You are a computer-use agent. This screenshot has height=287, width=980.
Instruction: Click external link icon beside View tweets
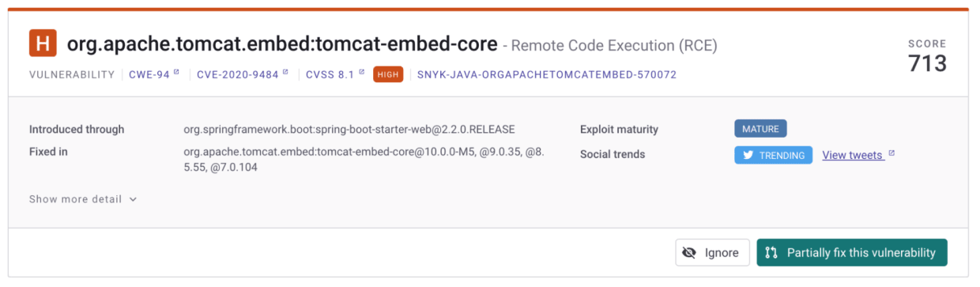(891, 154)
